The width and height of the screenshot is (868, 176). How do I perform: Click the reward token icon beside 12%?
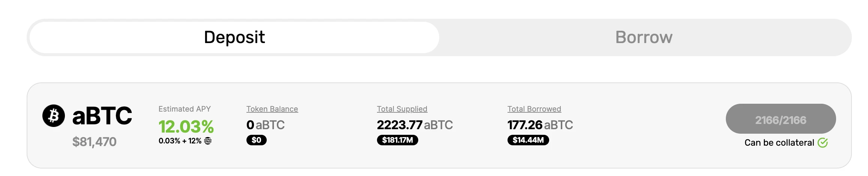pyautogui.click(x=208, y=141)
